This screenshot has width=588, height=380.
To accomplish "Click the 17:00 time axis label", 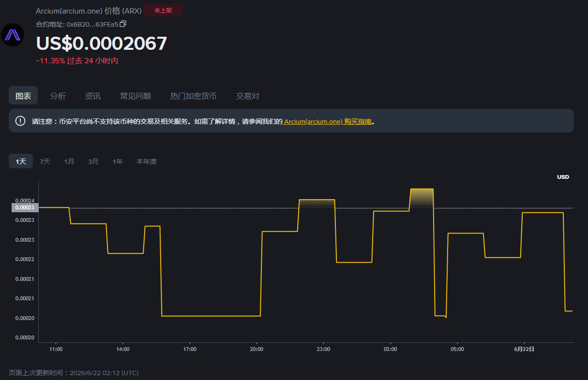I will 190,349.
